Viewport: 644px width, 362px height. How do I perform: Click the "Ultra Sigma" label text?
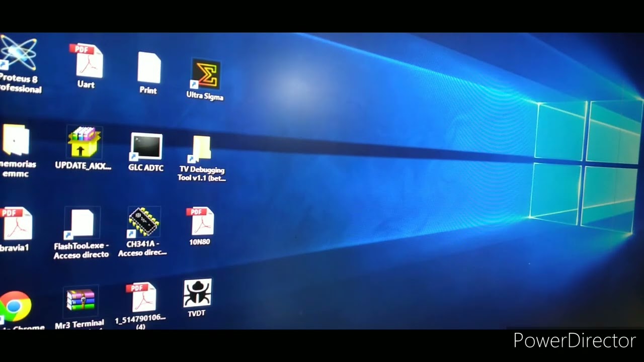pos(205,96)
